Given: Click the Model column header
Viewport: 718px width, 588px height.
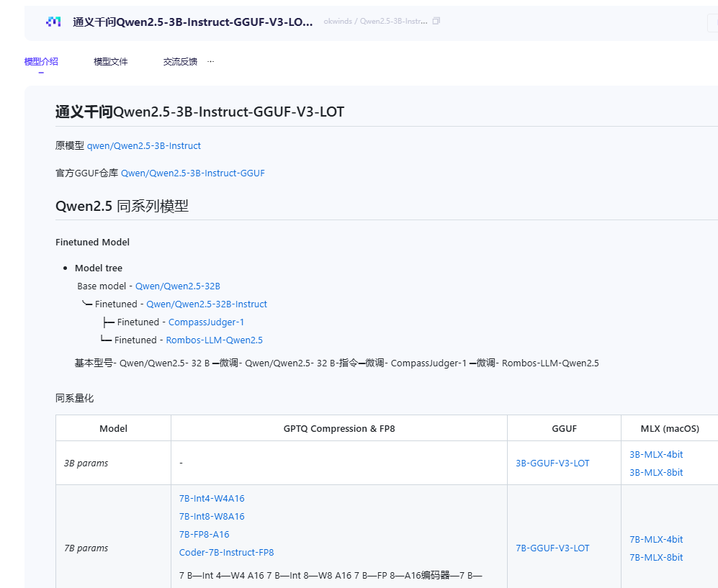Looking at the screenshot, I should coord(114,429).
